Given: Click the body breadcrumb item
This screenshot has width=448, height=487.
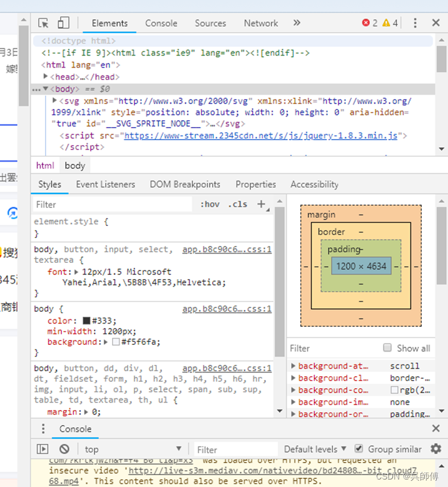Looking at the screenshot, I should (75, 165).
